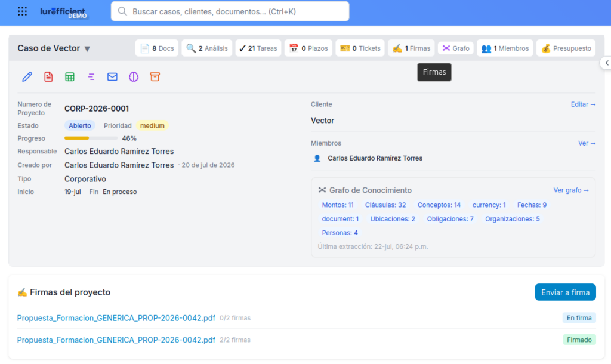611x364 pixels.
Task: Click the blue envelope email icon
Action: pos(112,77)
